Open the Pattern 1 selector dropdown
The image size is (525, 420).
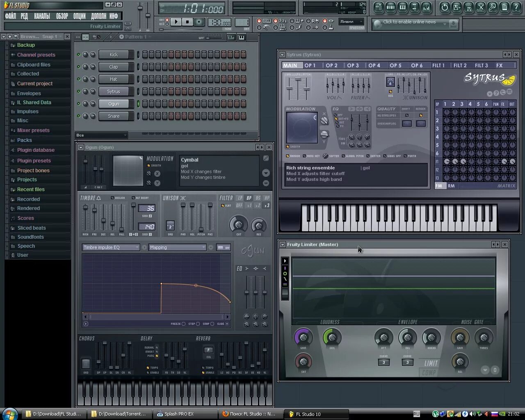[135, 37]
